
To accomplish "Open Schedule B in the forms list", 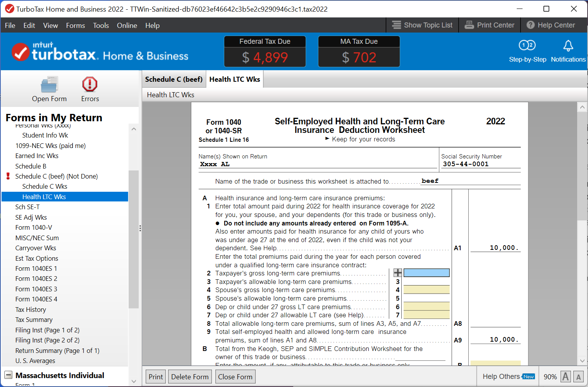I will 31,166.
